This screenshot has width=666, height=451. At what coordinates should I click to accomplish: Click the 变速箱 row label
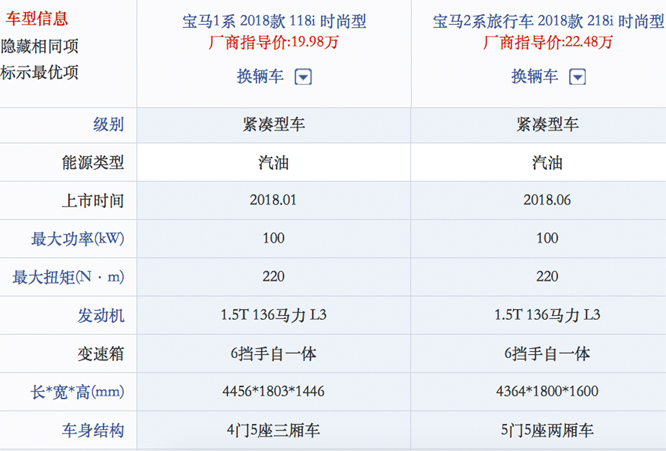pos(101,354)
